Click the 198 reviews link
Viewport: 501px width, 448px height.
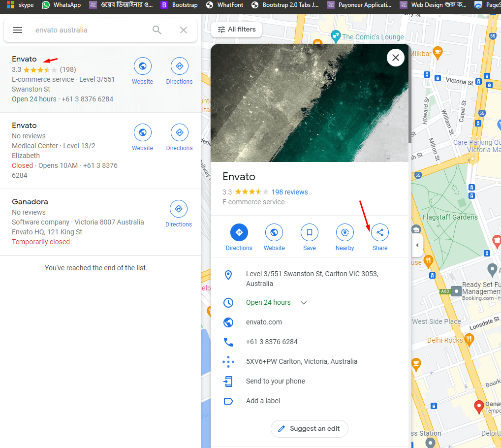(x=289, y=192)
